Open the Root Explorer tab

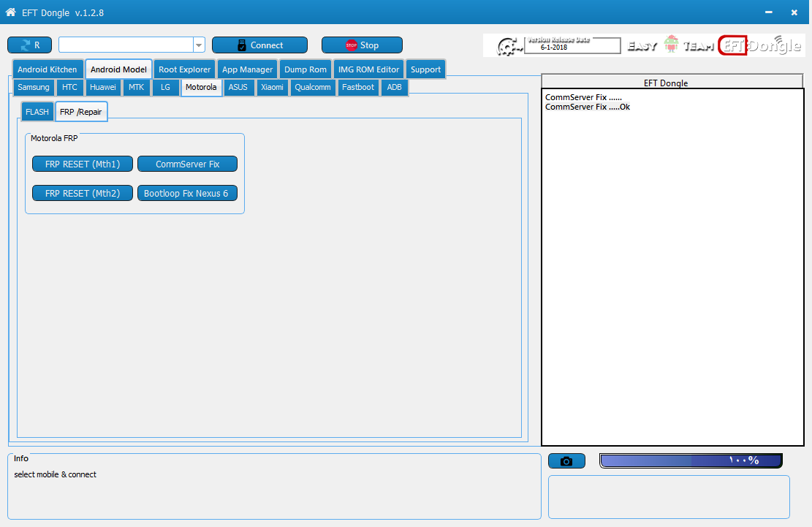[184, 69]
